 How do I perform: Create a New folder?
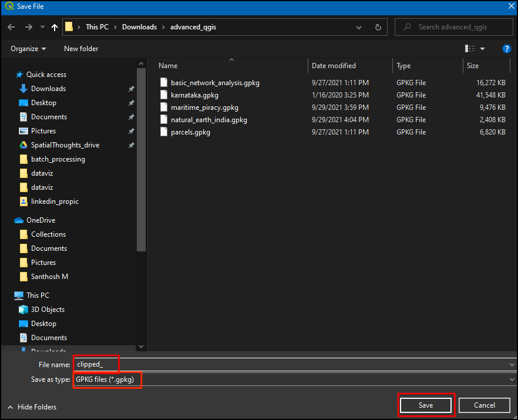click(81, 49)
